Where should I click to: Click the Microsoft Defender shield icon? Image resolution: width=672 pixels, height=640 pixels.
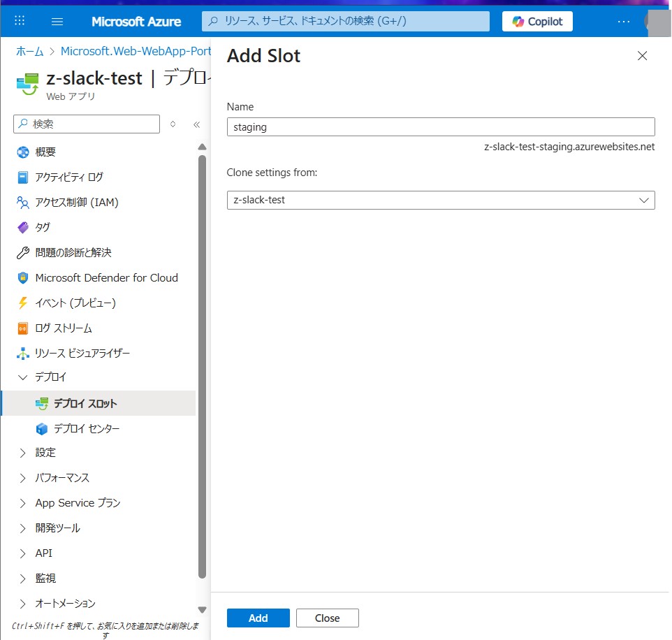[x=23, y=278]
